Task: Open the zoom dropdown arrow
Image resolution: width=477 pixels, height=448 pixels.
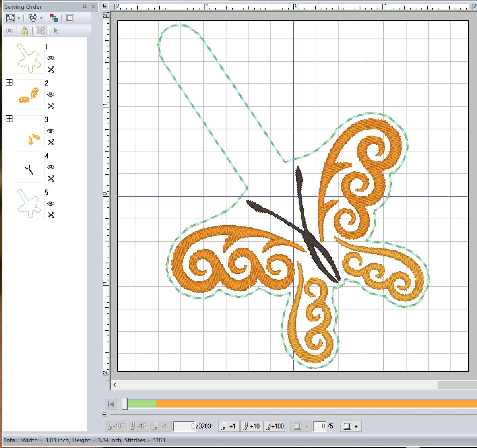Action: pos(19,18)
